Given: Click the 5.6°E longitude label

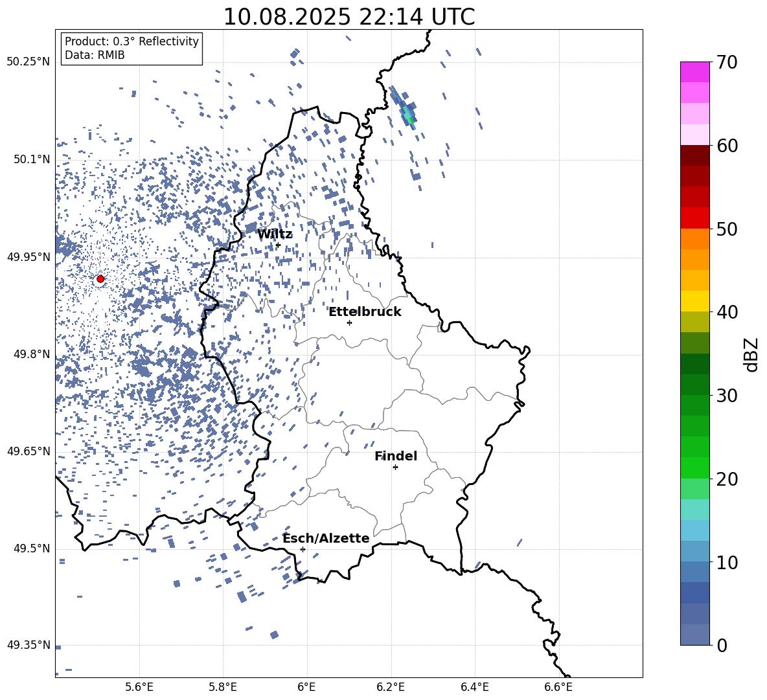Looking at the screenshot, I should tap(139, 687).
